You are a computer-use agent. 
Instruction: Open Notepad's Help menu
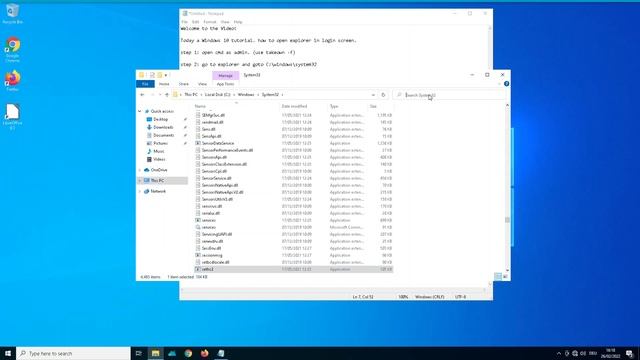coord(238,22)
